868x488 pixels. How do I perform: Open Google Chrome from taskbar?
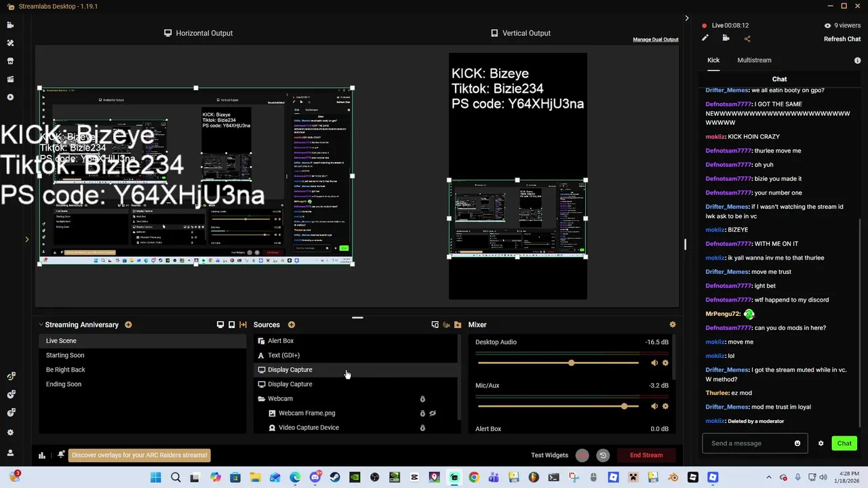pyautogui.click(x=474, y=478)
